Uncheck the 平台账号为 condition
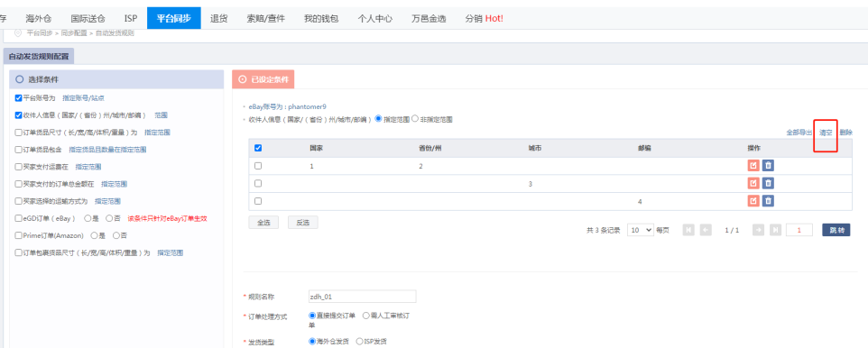The height and width of the screenshot is (348, 868). pyautogui.click(x=18, y=98)
